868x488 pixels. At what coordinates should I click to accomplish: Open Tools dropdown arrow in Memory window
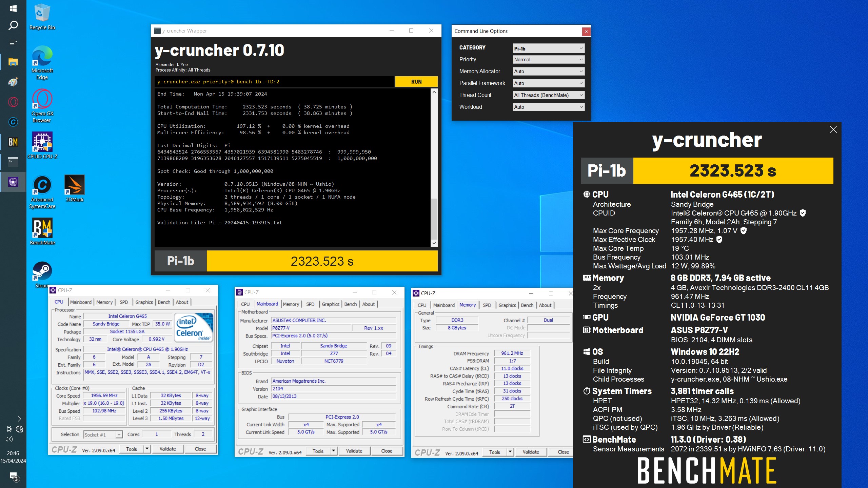click(510, 452)
